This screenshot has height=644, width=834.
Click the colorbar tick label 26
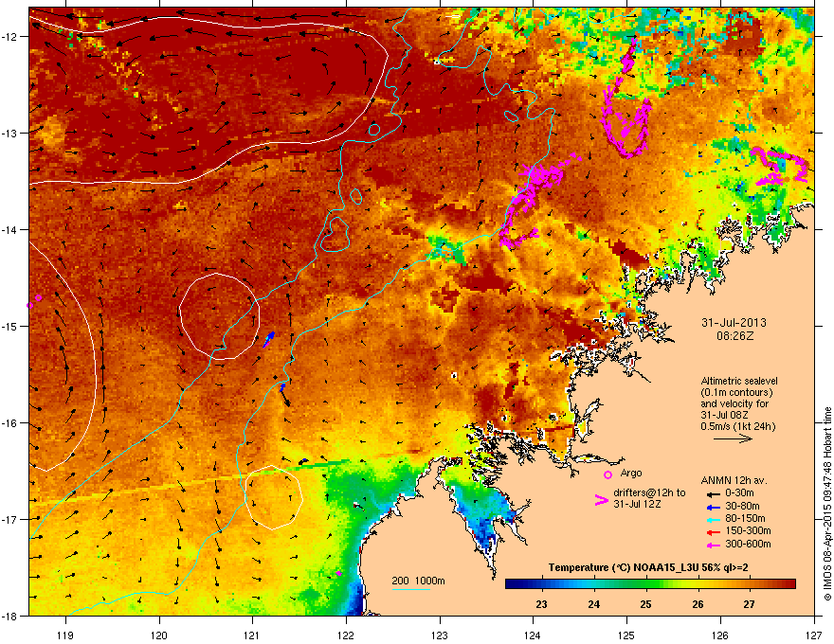(698, 604)
